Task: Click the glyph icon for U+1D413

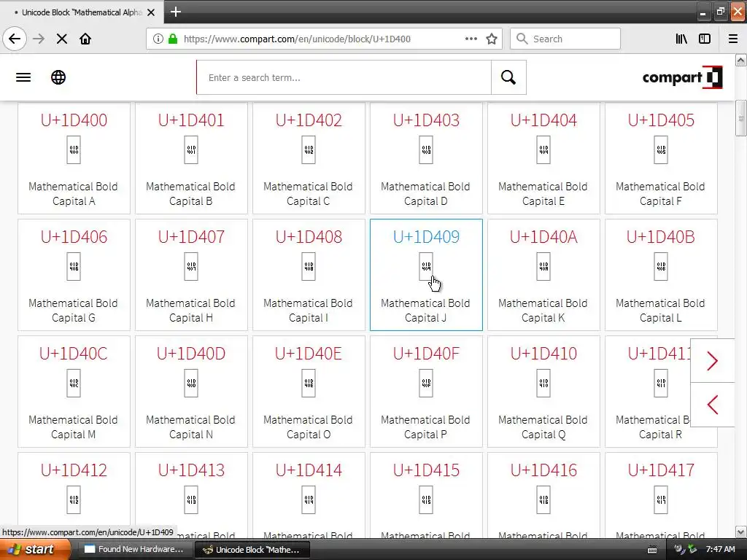Action: [x=191, y=499]
